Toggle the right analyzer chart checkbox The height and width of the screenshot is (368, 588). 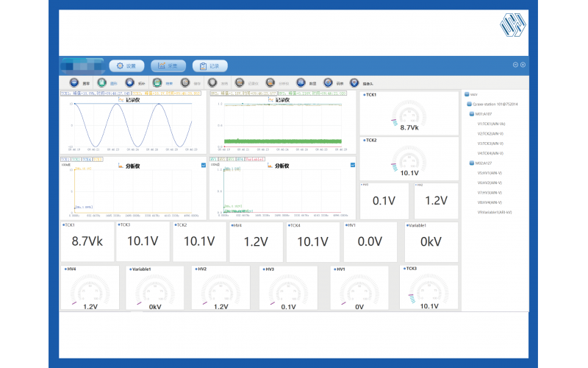pyautogui.click(x=351, y=166)
